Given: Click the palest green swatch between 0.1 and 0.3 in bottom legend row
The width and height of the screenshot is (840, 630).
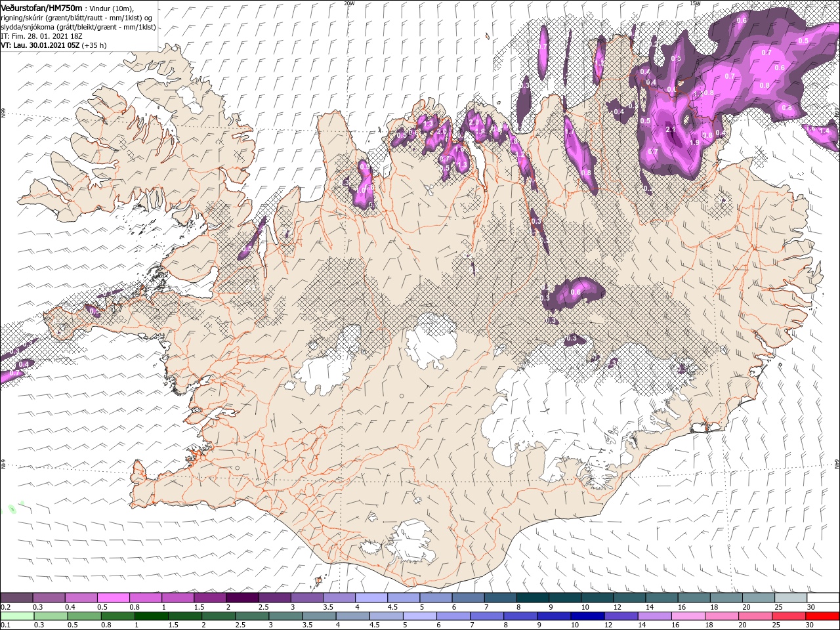Looking at the screenshot, I should (x=16, y=616).
